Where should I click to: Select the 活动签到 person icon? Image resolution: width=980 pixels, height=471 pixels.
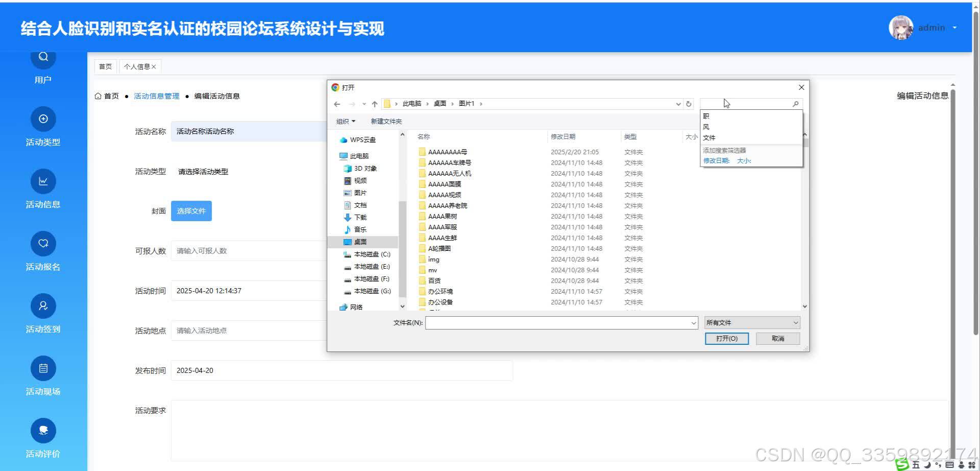pyautogui.click(x=43, y=305)
